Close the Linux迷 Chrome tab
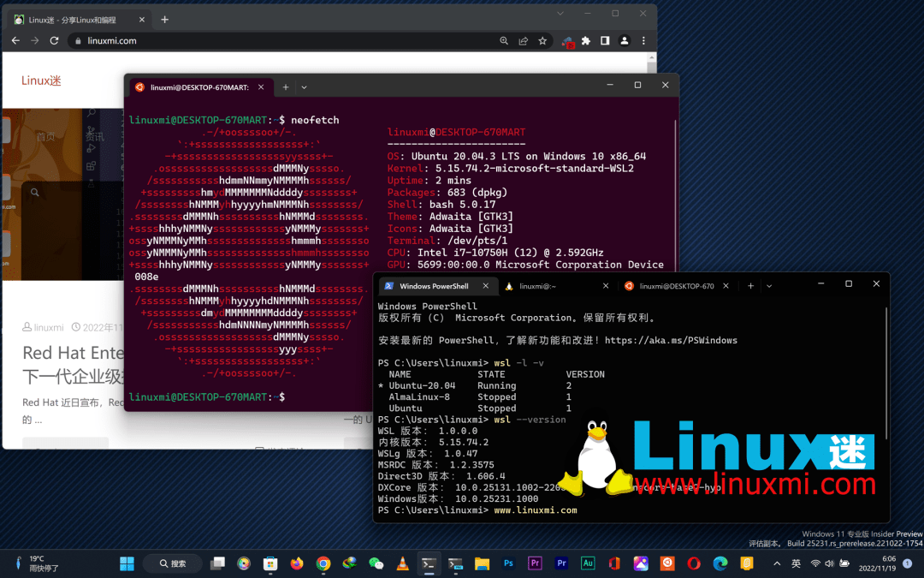Viewport: 924px width, 578px height. click(x=141, y=20)
